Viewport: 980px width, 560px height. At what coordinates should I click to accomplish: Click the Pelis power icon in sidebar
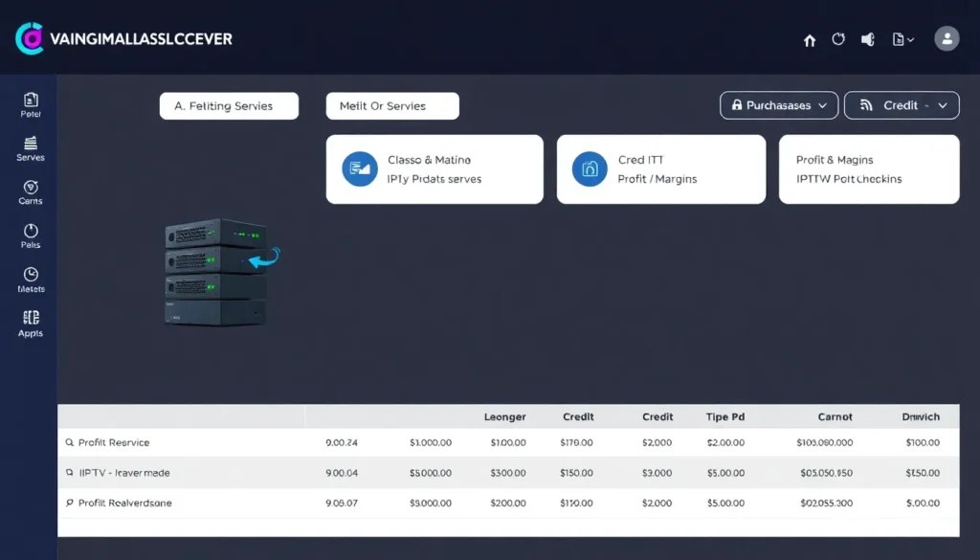(x=31, y=232)
